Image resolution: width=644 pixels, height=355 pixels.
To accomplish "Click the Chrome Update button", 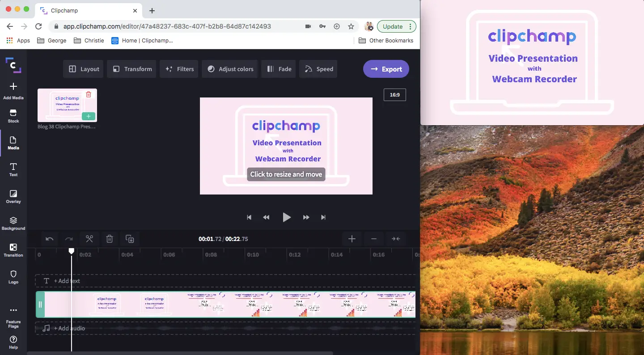I will click(397, 26).
